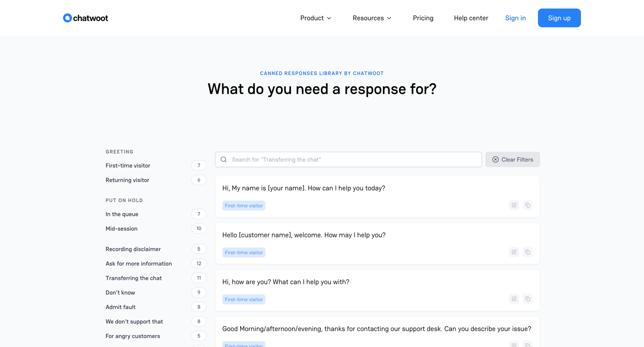The image size is (644, 347).
Task: Click the 'Hello [customer name], welcome' response text
Action: 304,235
